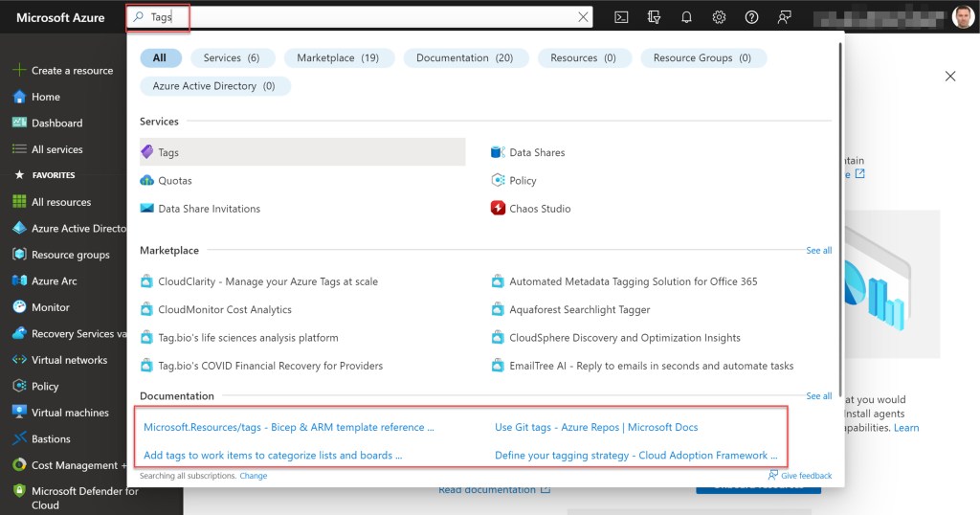Open CloudClarity Manage your Azure Tags result
This screenshot has width=980, height=515.
click(268, 282)
